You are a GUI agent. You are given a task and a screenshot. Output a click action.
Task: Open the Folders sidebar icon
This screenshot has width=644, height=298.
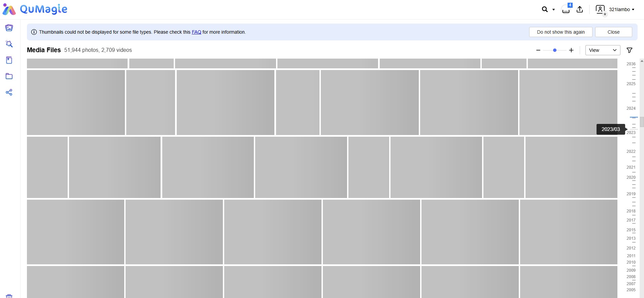click(x=9, y=76)
